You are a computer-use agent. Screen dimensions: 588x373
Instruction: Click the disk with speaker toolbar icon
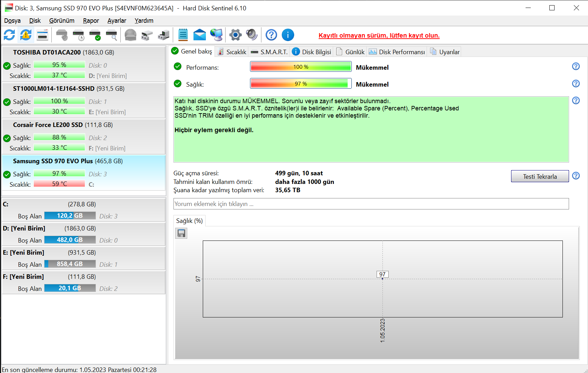[x=62, y=35]
